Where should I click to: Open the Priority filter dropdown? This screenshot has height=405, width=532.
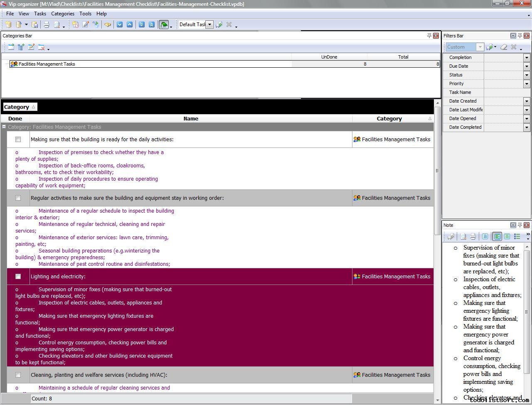527,84
